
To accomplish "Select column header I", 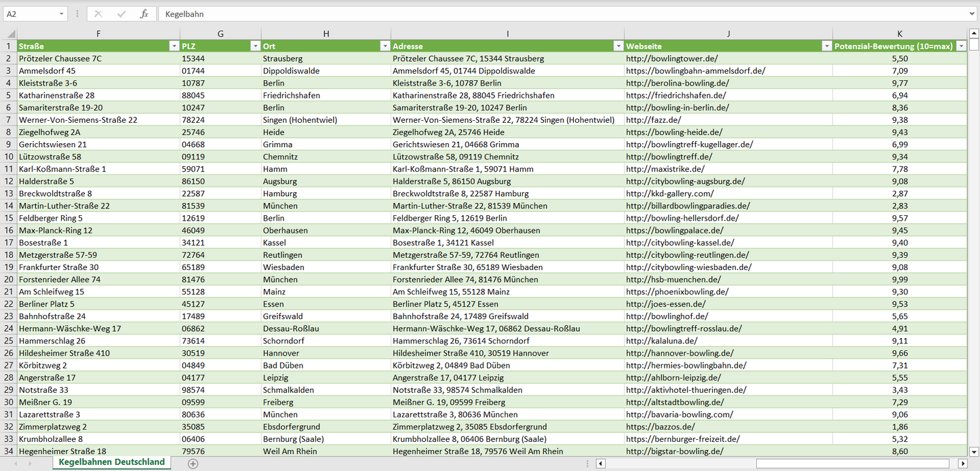I will click(x=507, y=34).
